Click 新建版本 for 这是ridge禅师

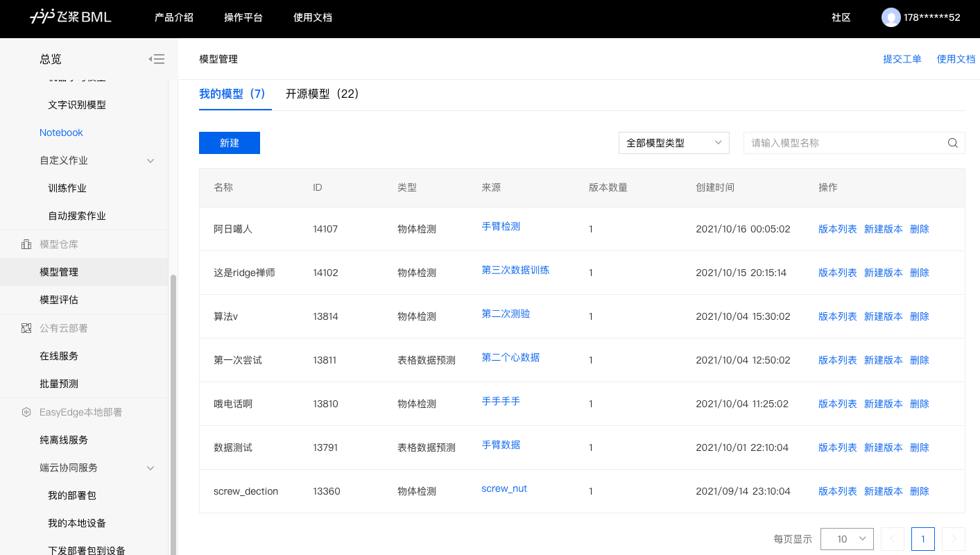point(884,273)
